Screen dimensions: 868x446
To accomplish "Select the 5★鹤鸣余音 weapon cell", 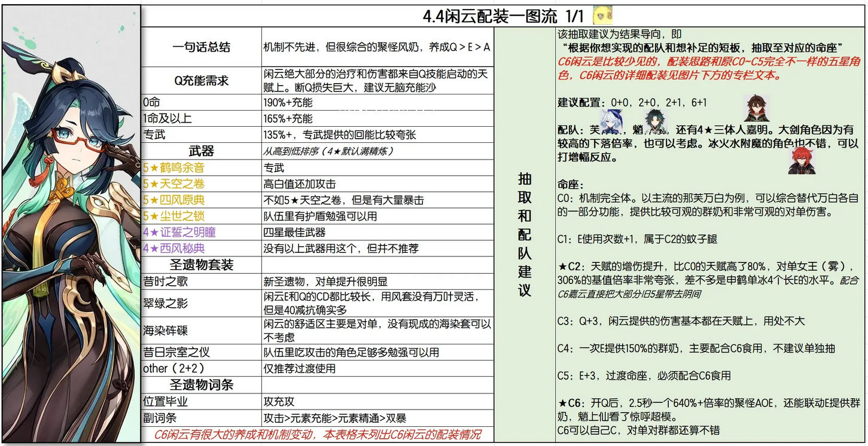I will (x=201, y=167).
